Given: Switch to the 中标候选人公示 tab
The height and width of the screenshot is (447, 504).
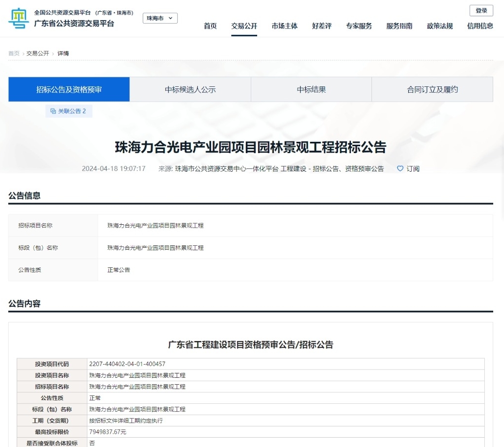Looking at the screenshot, I should tap(190, 89).
